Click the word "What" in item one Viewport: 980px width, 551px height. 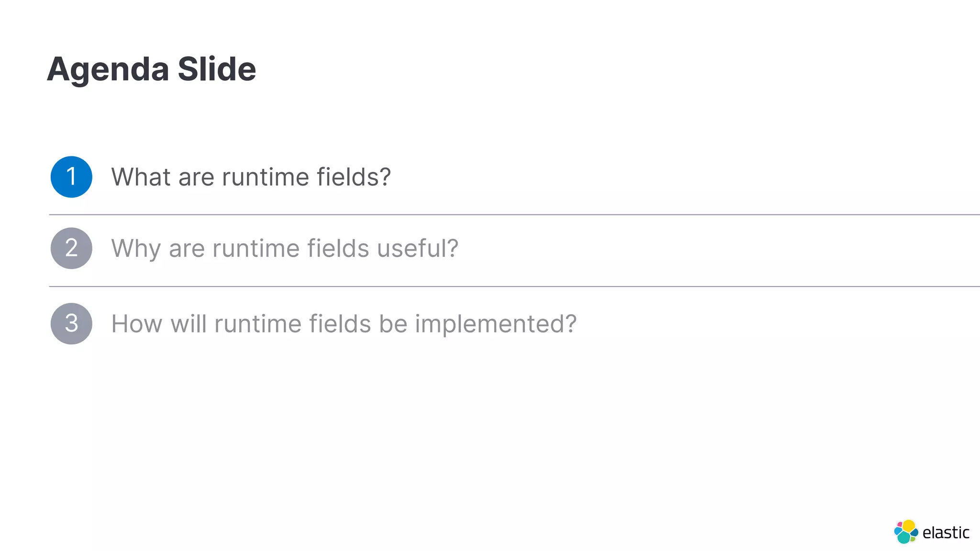click(x=141, y=177)
